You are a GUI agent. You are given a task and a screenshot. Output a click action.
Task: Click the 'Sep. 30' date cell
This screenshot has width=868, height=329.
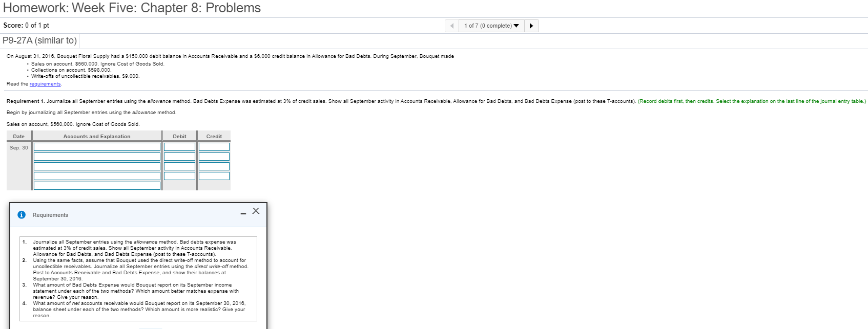19,148
